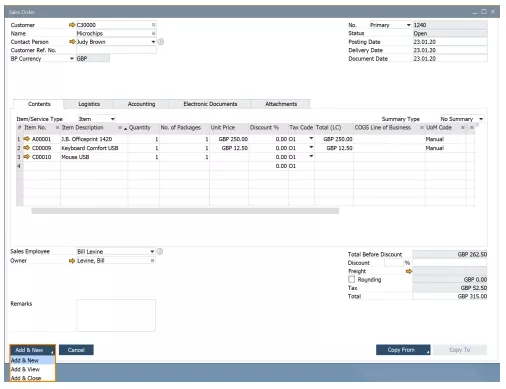Switch to the Attachments tab
Viewport: 506px width, 389px height.
coord(281,104)
